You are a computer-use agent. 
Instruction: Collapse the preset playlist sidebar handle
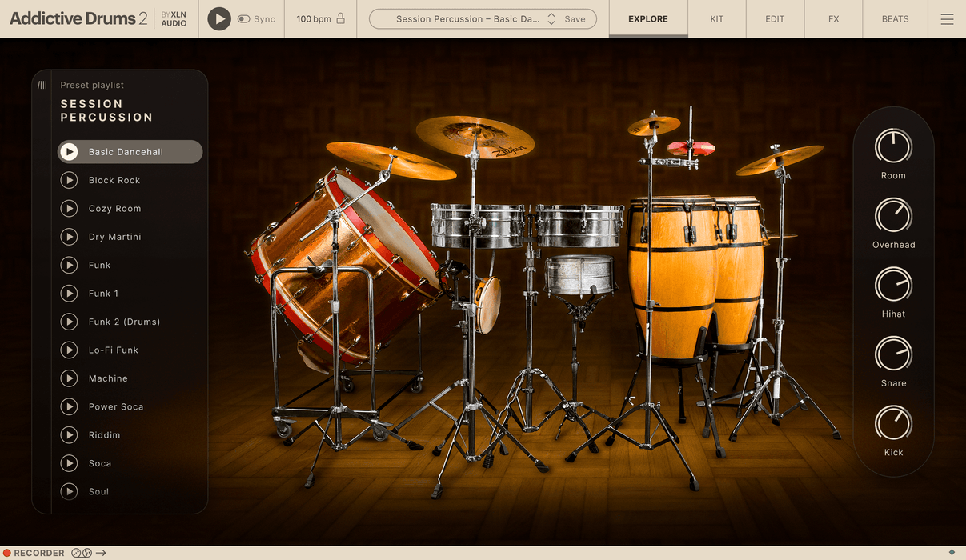(x=42, y=85)
